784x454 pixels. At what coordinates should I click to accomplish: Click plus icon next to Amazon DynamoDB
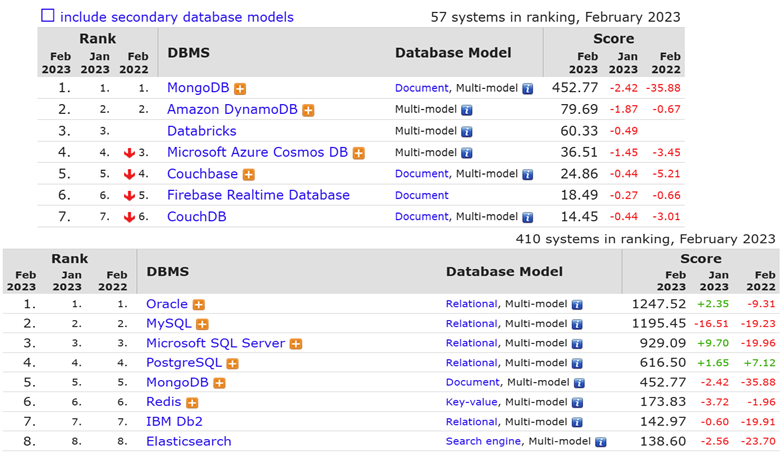308,110
